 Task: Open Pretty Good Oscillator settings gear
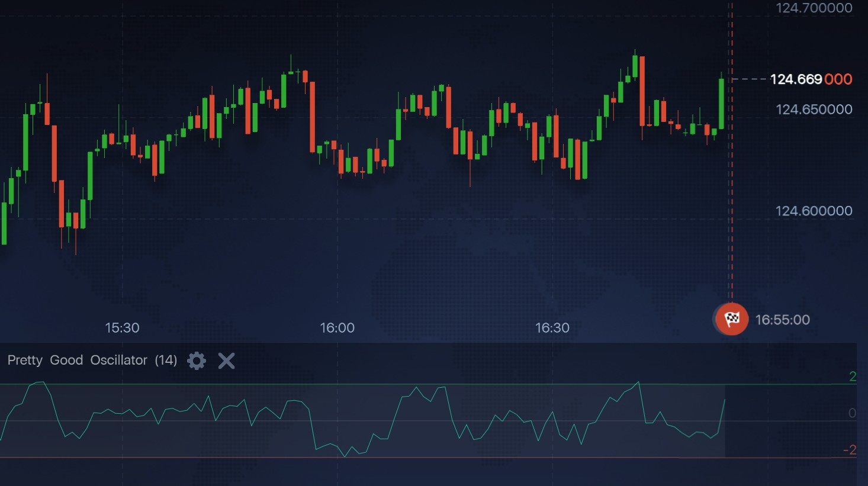pyautogui.click(x=197, y=361)
